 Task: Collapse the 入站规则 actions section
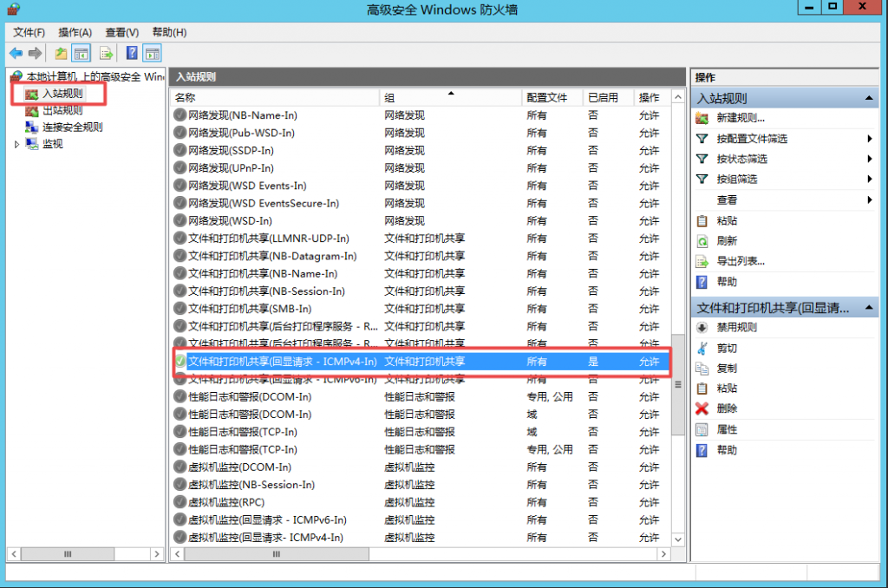pos(869,99)
